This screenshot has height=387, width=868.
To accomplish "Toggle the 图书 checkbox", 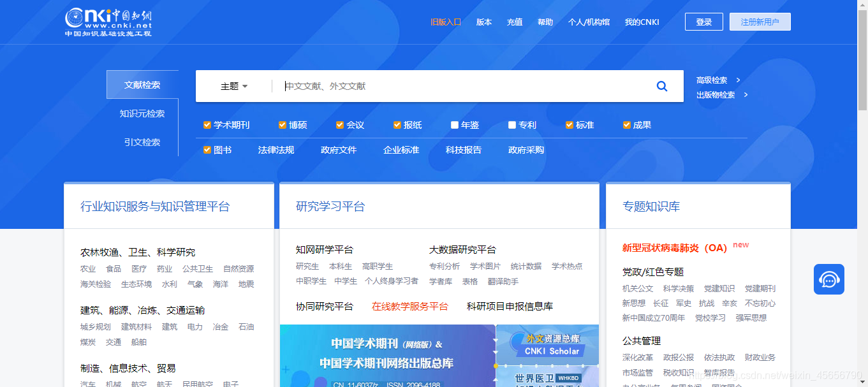I will pyautogui.click(x=207, y=150).
